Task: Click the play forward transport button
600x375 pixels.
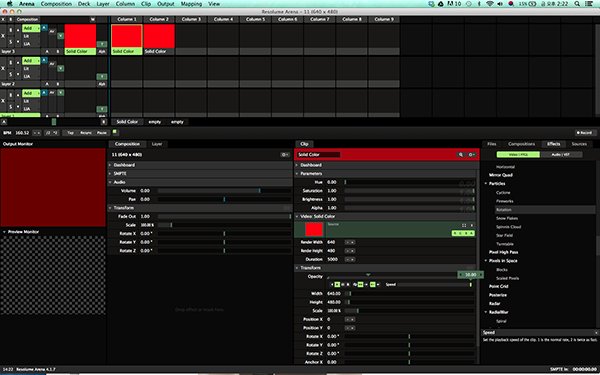Action: click(337, 284)
